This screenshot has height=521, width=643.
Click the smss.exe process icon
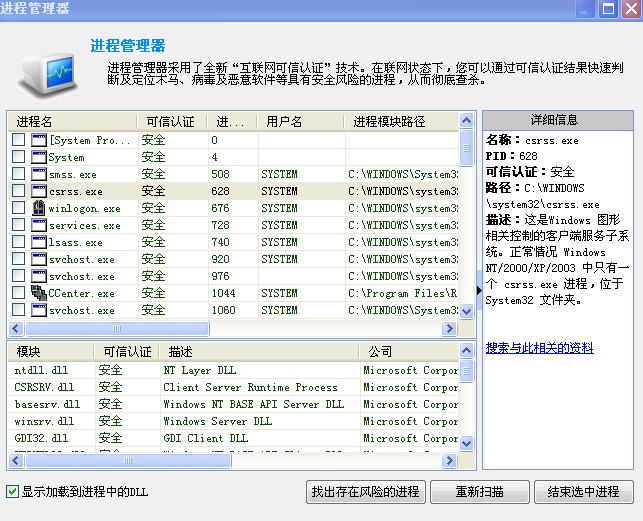[39, 174]
